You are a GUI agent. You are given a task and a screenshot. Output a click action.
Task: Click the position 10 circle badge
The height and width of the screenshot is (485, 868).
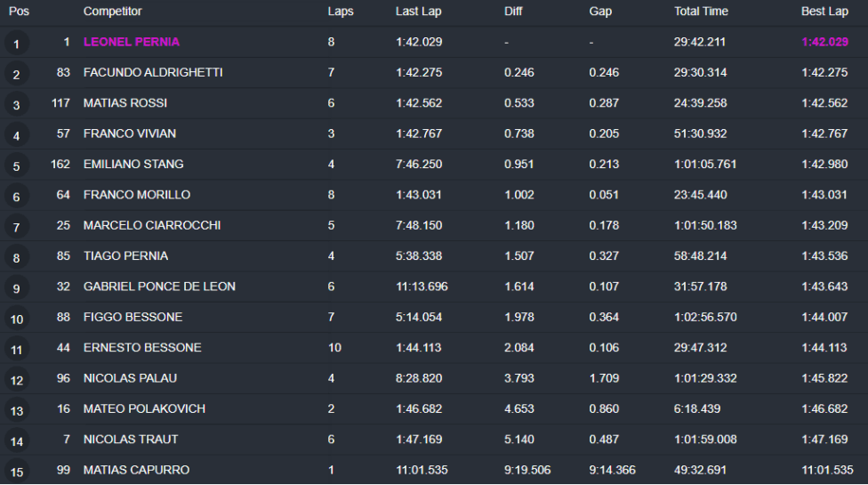[x=17, y=319]
